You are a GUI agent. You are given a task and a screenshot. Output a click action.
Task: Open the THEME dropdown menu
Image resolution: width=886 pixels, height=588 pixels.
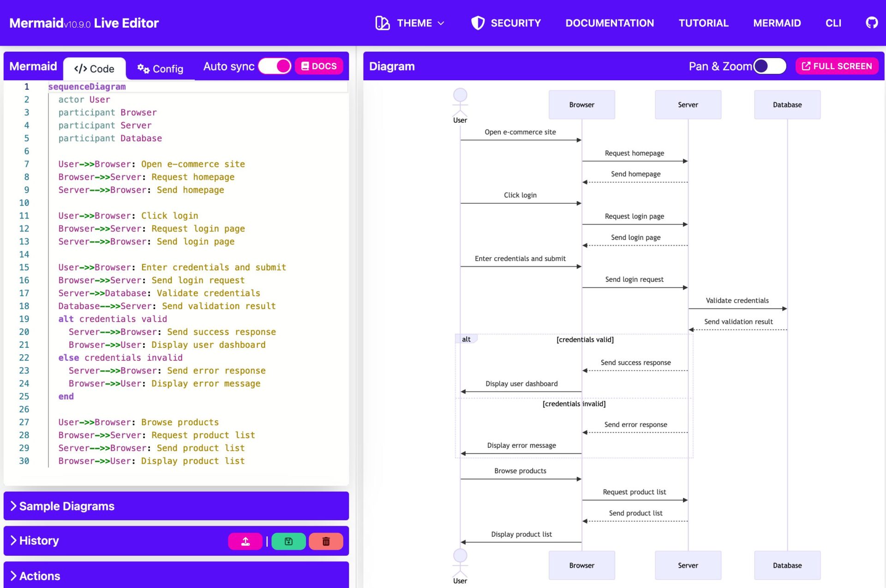pyautogui.click(x=414, y=23)
